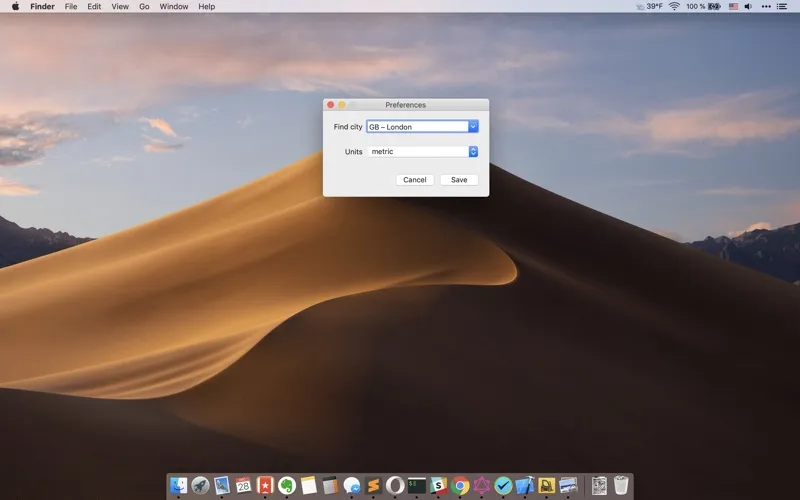Open the red star app in dock
This screenshot has height=500, width=800.
point(265,485)
